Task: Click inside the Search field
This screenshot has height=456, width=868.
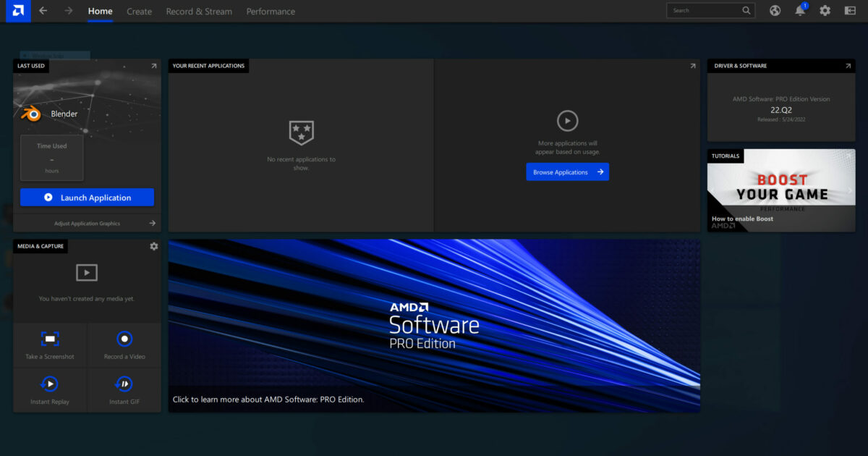Action: tap(705, 10)
